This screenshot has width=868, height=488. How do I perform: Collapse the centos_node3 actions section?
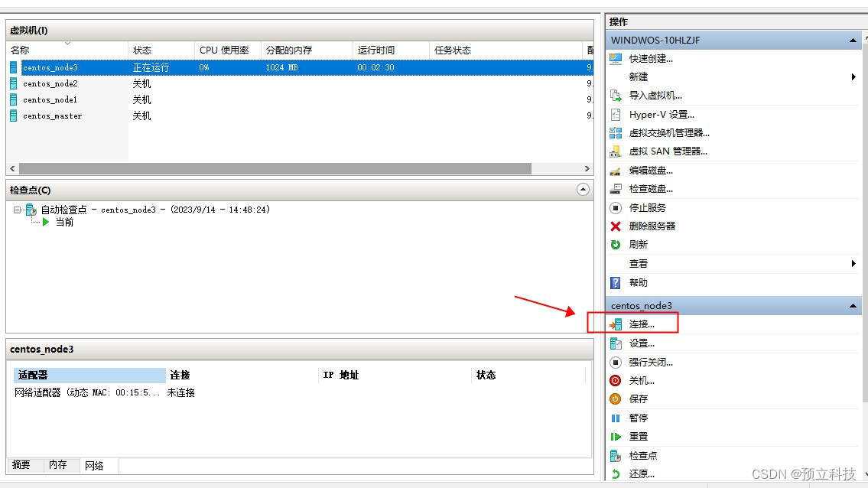click(853, 306)
